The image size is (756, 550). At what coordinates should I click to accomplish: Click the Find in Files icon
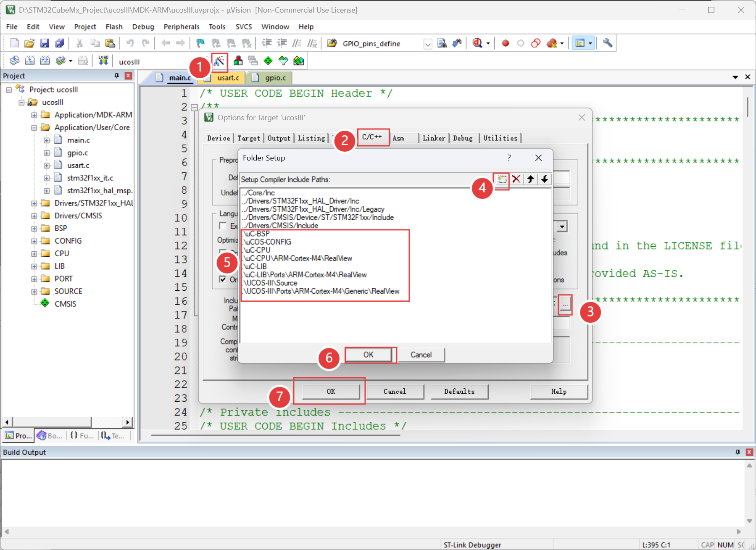point(442,43)
